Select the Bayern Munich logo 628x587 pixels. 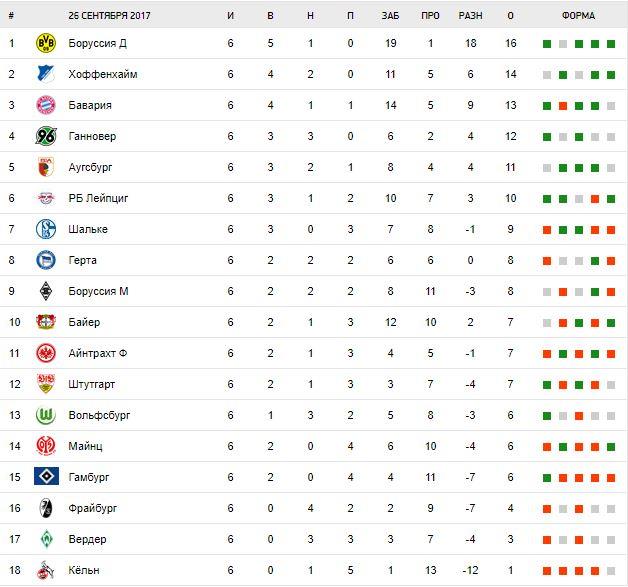tap(45, 106)
